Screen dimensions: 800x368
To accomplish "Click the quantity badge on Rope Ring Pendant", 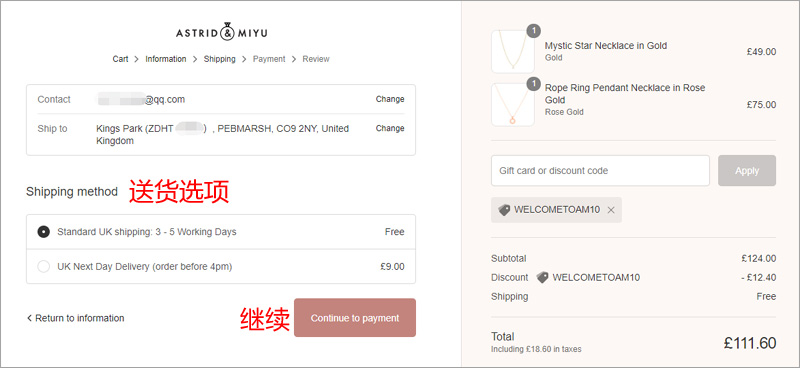I will coord(534,84).
